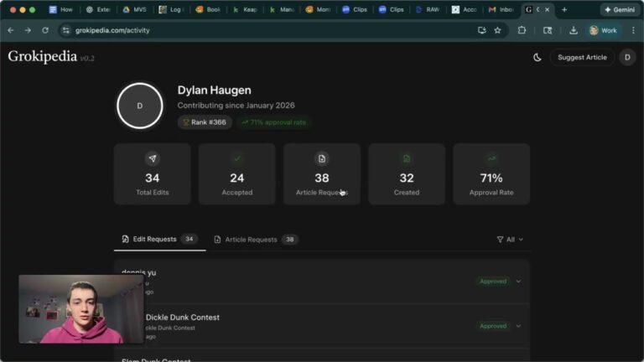Switch to the RAW document browser tab
The height and width of the screenshot is (362, 644).
pos(428,9)
